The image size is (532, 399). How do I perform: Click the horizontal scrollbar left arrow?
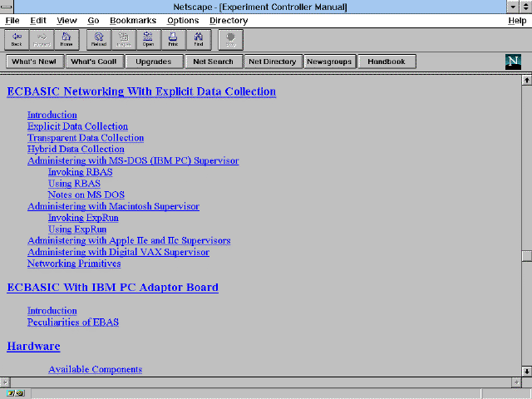coord(5,382)
